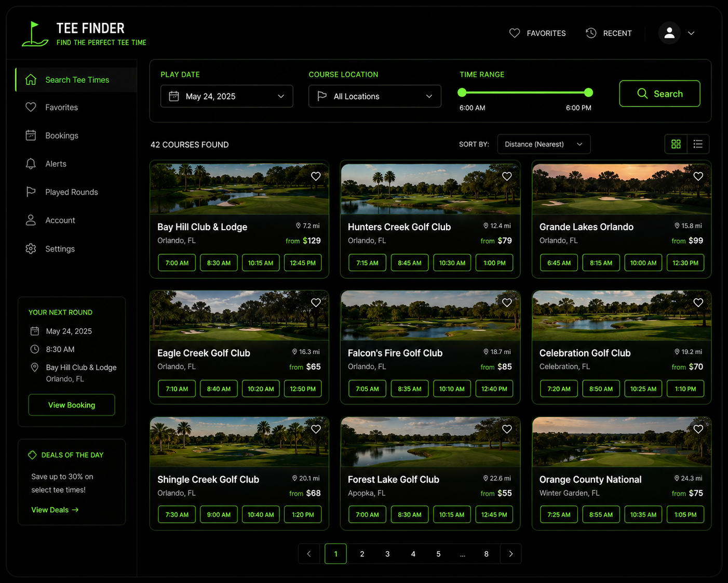
Task: Click Celebration 19.2 mi location pin
Action: (677, 352)
